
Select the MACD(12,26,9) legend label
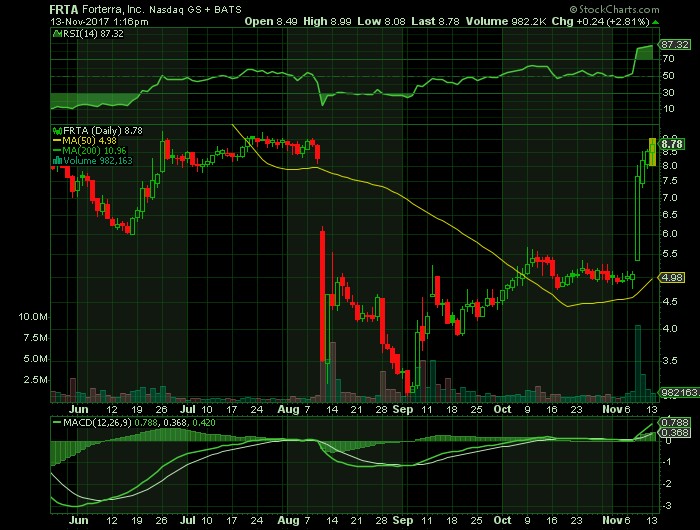coord(97,422)
